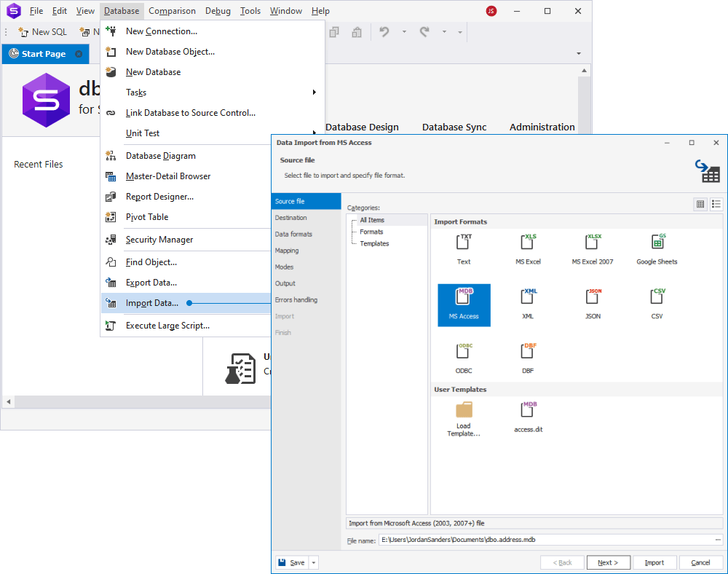728x574 pixels.
Task: Switch import formats to list view
Action: click(716, 204)
